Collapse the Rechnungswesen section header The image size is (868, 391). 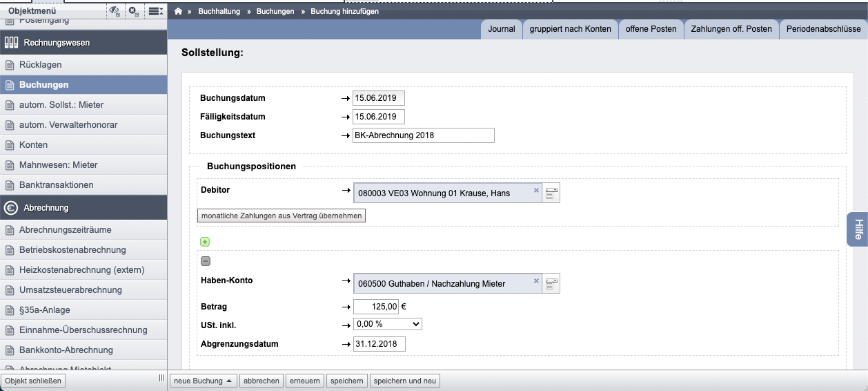click(x=83, y=43)
